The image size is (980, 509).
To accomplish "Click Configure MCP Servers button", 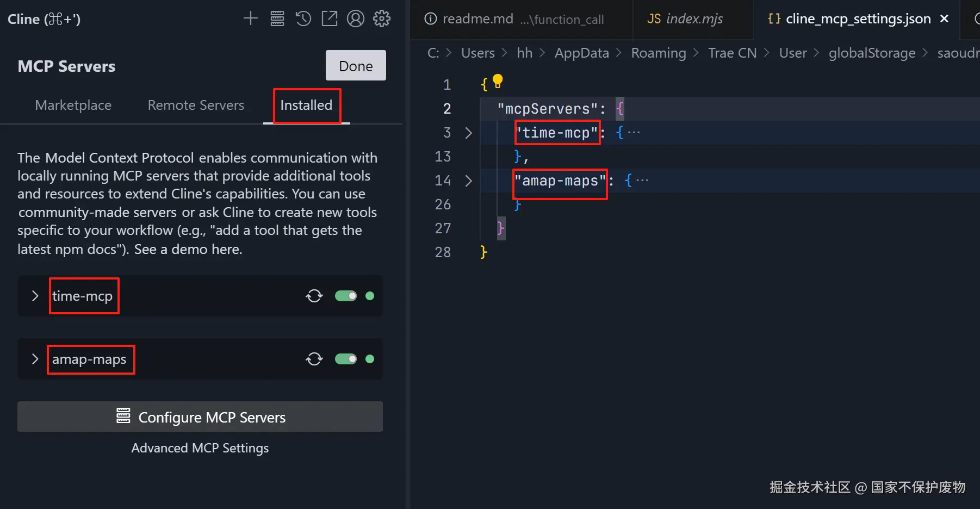I will pyautogui.click(x=200, y=417).
